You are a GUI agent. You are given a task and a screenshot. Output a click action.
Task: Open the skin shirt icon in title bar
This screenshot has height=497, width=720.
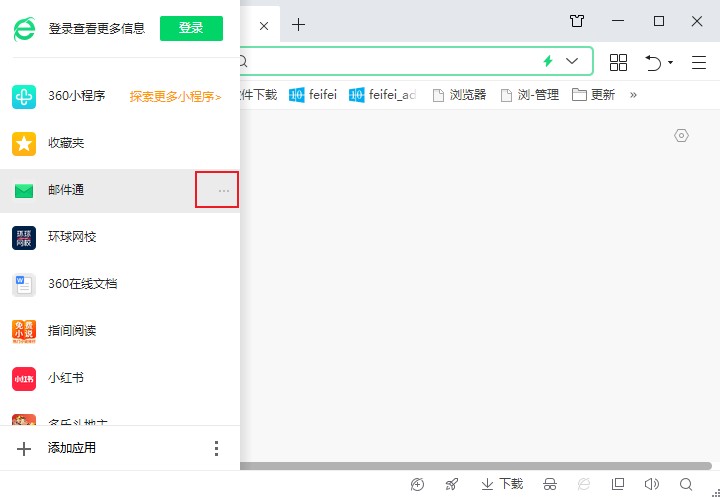(577, 21)
